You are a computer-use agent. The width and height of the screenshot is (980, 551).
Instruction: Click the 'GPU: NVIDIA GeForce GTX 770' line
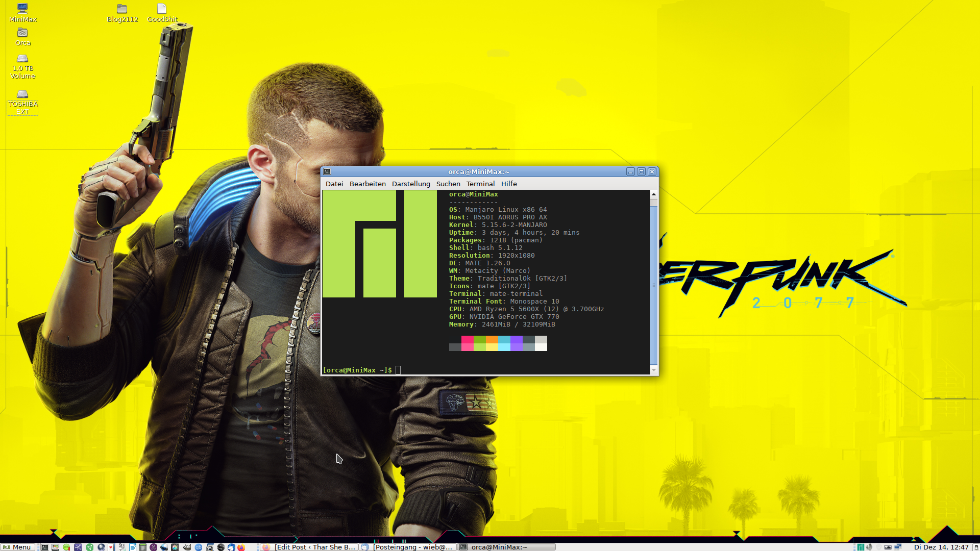click(504, 317)
